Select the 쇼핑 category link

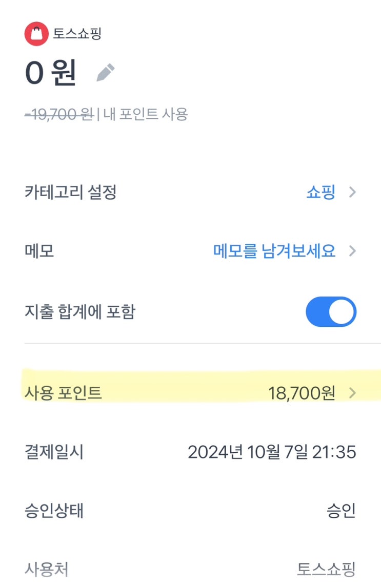[x=320, y=193]
